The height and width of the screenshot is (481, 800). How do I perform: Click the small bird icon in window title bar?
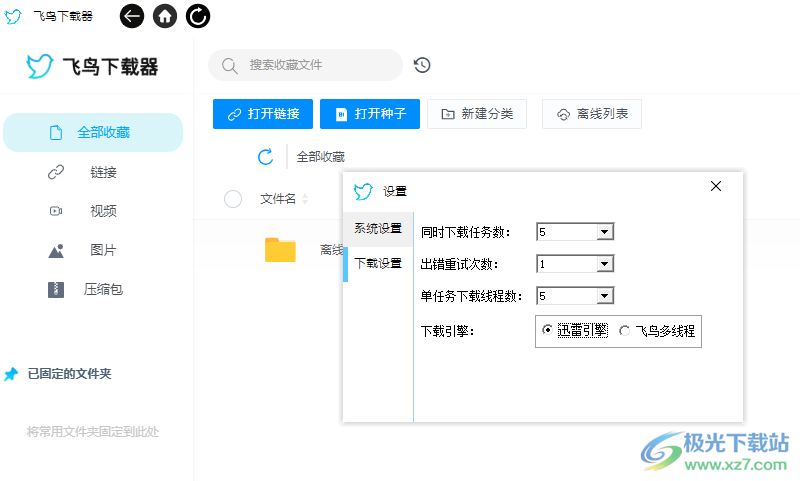pos(13,16)
